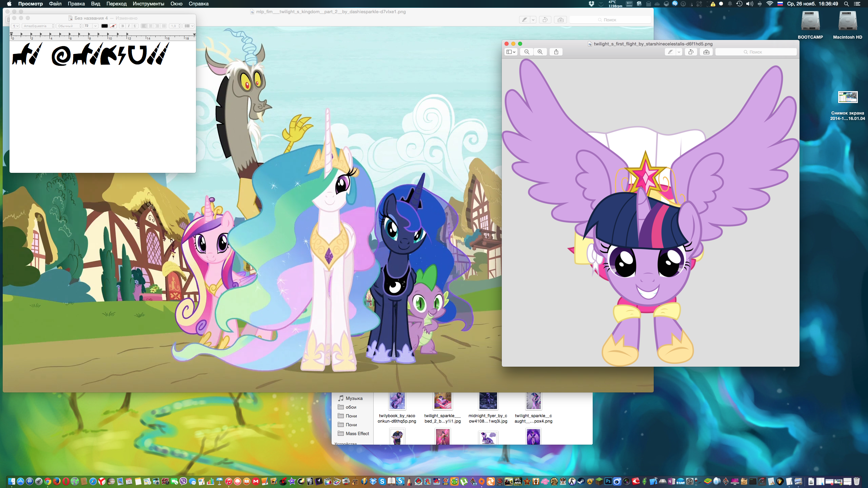Open markup pen dropdown arrow in twilight_s_first_flight window
This screenshot has width=868, height=488.
pos(679,52)
